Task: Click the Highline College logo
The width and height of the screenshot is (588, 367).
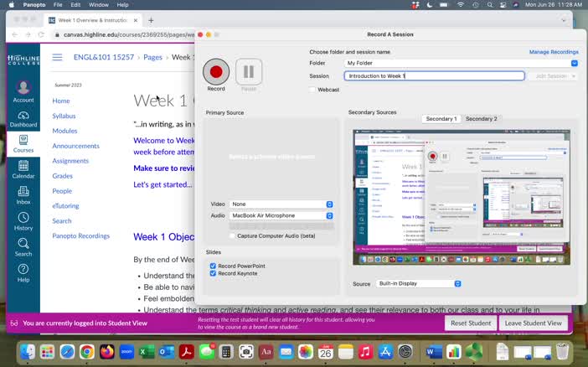Action: [23, 59]
